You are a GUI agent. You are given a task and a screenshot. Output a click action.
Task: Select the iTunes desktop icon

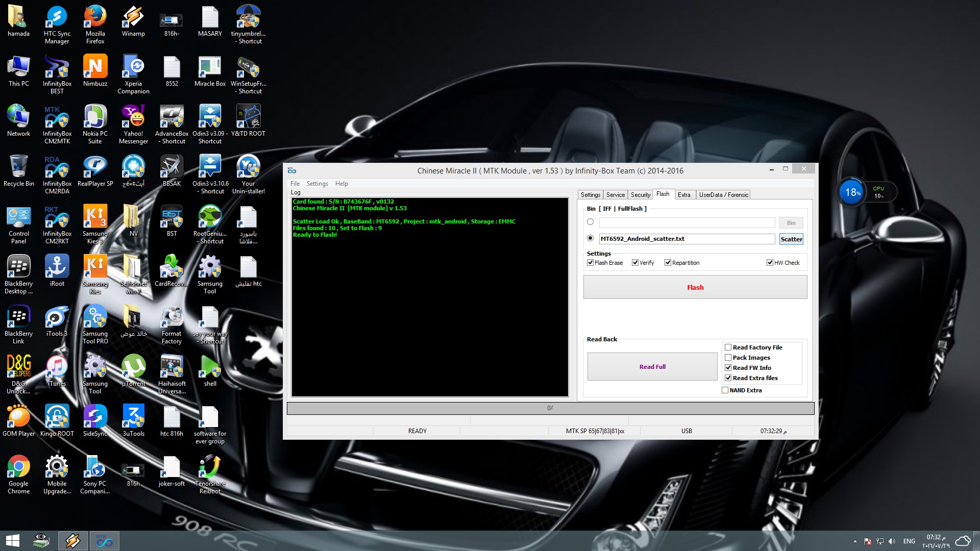click(57, 371)
